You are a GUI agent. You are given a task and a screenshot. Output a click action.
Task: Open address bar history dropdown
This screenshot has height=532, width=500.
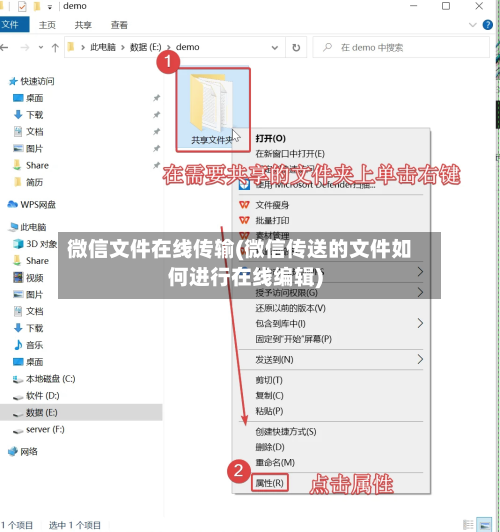pos(275,48)
